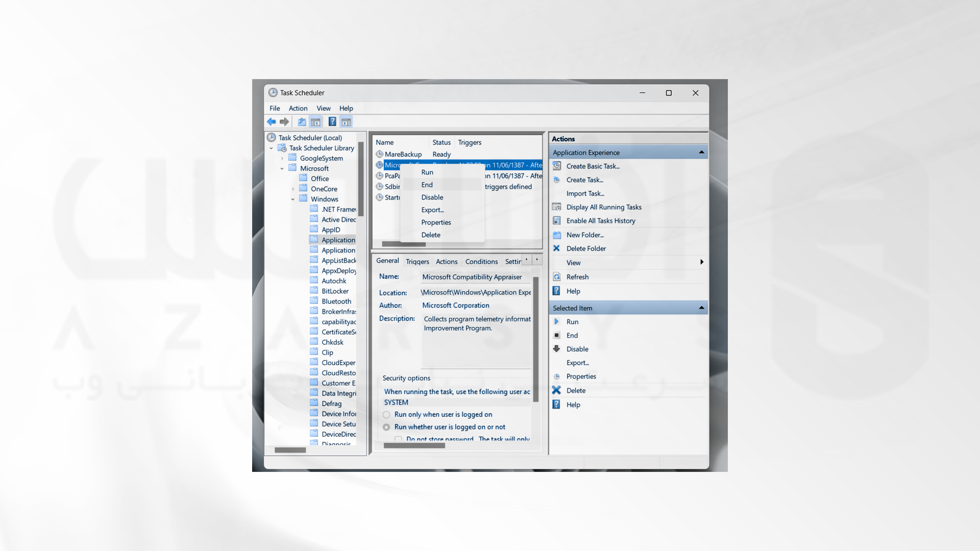Open the Action menu

[298, 108]
